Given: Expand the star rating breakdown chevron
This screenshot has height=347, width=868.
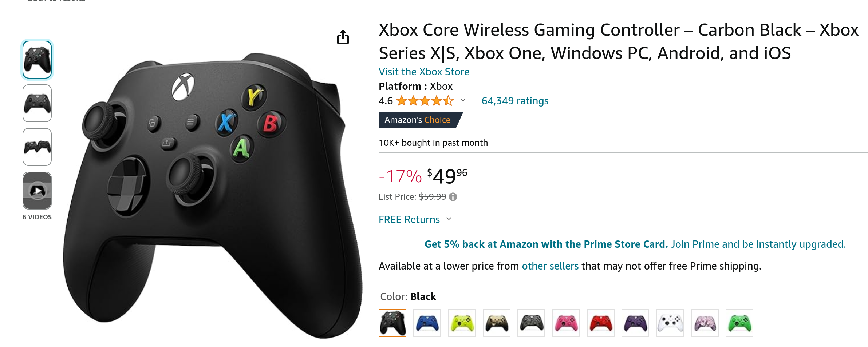Looking at the screenshot, I should [463, 100].
